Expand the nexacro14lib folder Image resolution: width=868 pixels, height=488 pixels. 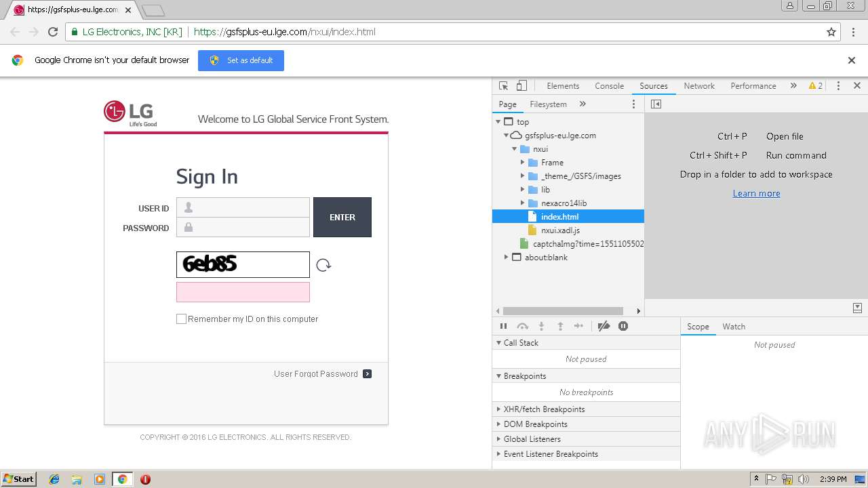pos(523,203)
